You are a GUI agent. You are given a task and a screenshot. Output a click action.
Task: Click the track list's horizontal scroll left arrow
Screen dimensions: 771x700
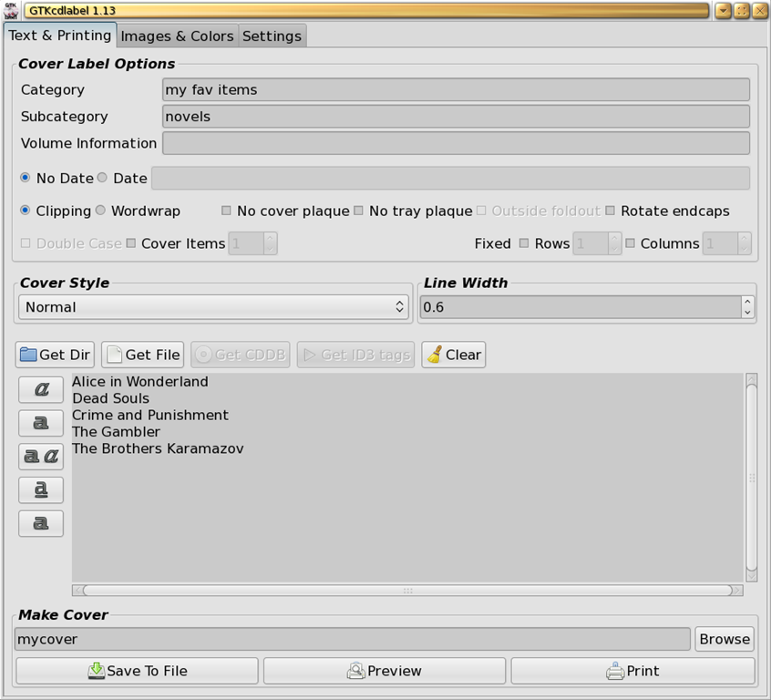[x=77, y=591]
